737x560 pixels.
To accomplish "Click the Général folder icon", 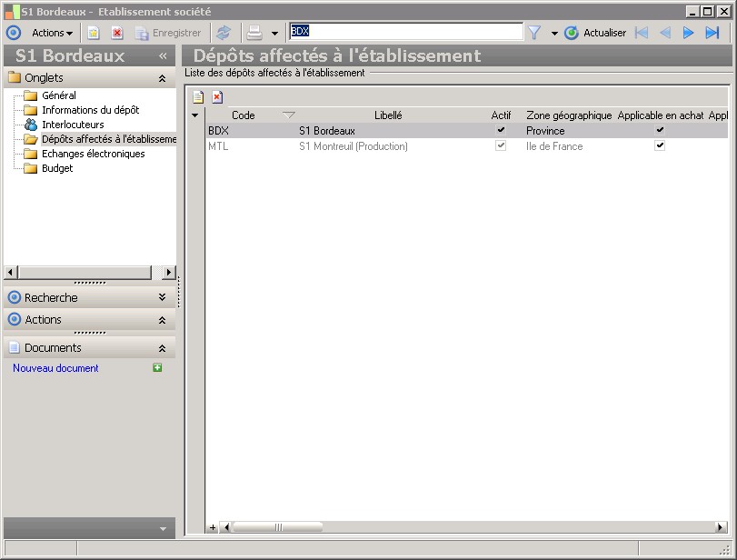I will click(31, 96).
